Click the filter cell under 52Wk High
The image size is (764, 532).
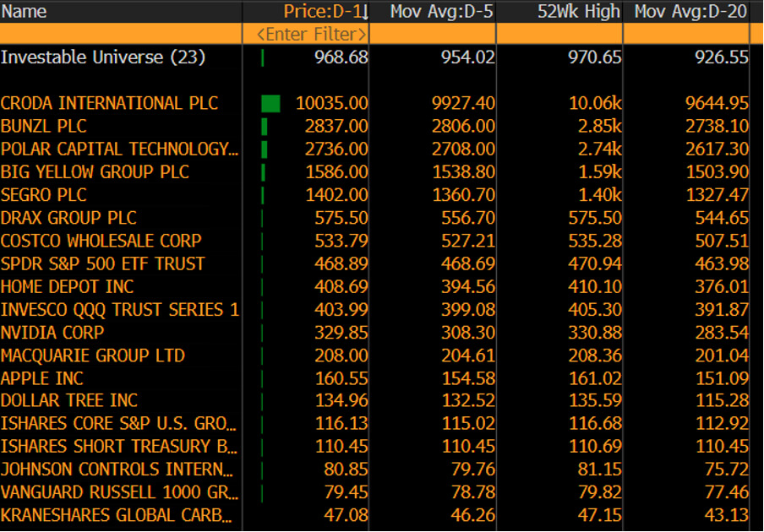pyautogui.click(x=559, y=34)
